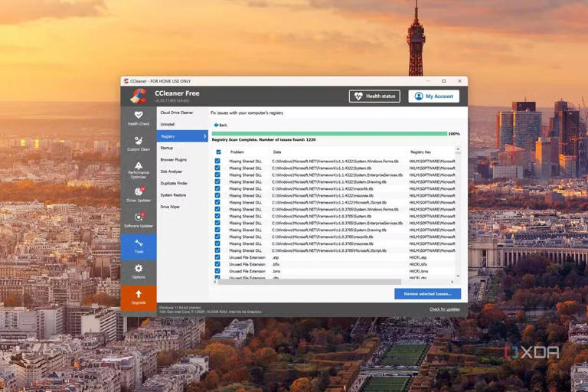Open the System Restore tool
Screen dimensions: 588x392
[173, 195]
